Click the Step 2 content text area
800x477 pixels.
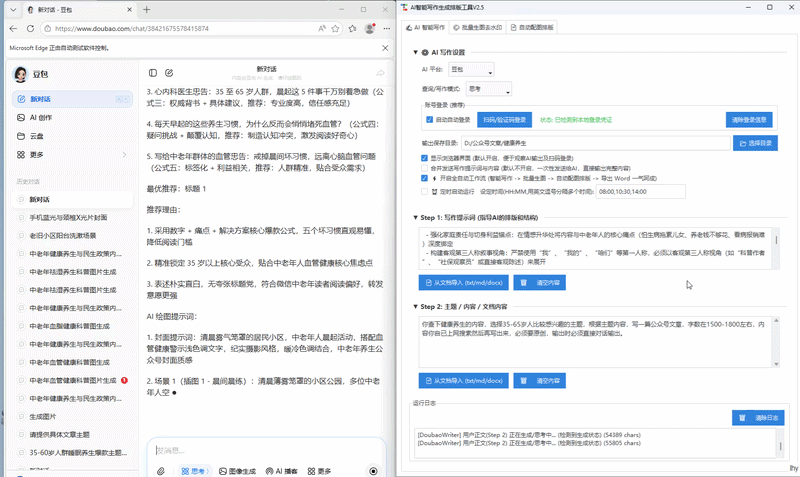pyautogui.click(x=595, y=342)
